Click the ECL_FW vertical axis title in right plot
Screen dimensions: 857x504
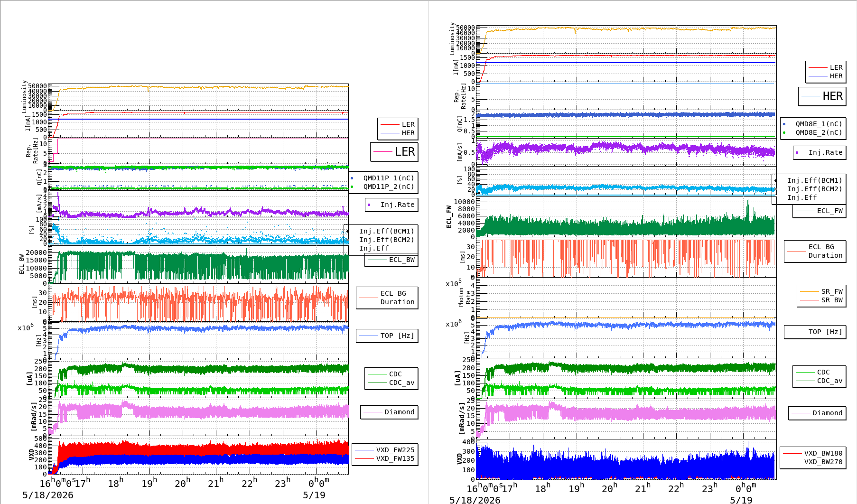(449, 217)
